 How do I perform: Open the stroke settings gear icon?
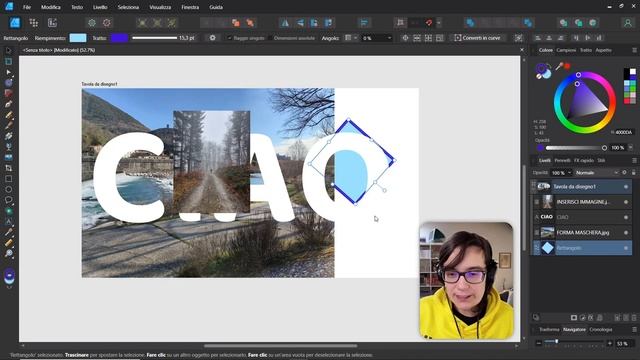[x=212, y=38]
